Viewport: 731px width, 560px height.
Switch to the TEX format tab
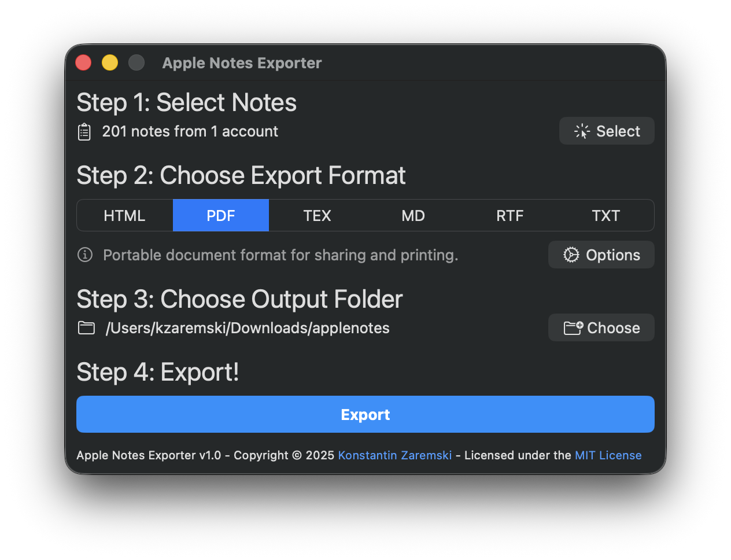pyautogui.click(x=317, y=215)
